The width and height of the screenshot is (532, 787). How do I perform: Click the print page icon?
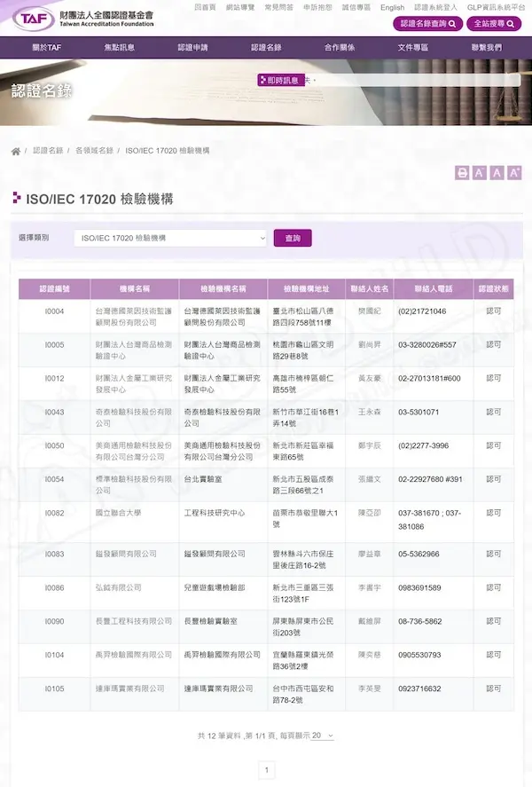click(x=462, y=173)
